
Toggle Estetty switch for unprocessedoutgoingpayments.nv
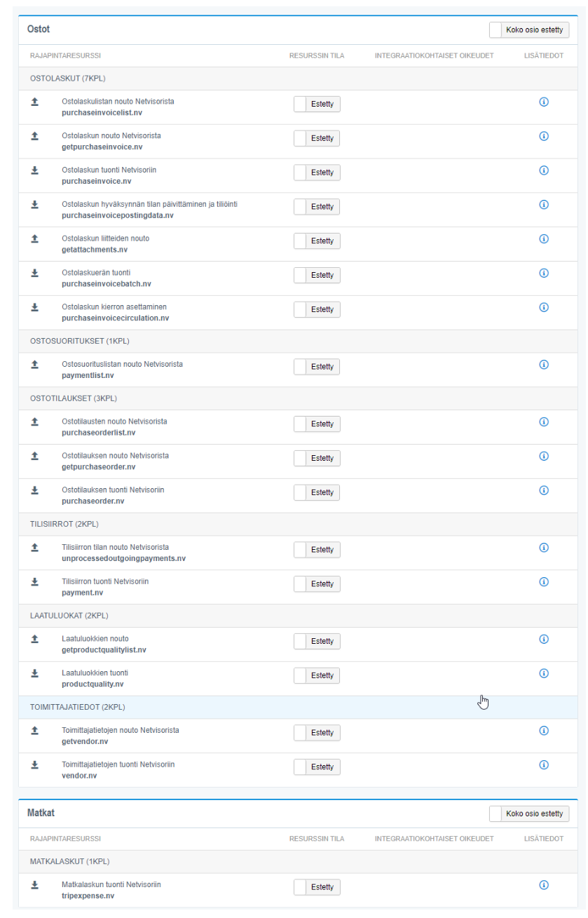click(x=317, y=550)
